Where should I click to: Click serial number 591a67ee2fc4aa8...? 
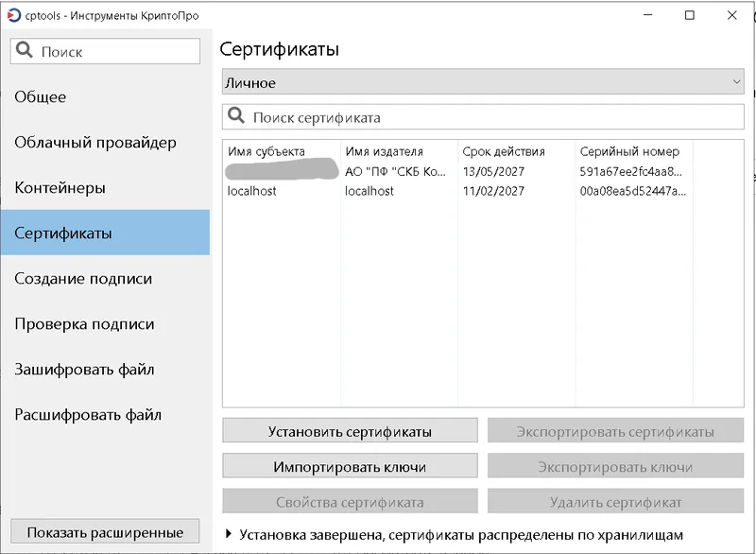click(630, 172)
